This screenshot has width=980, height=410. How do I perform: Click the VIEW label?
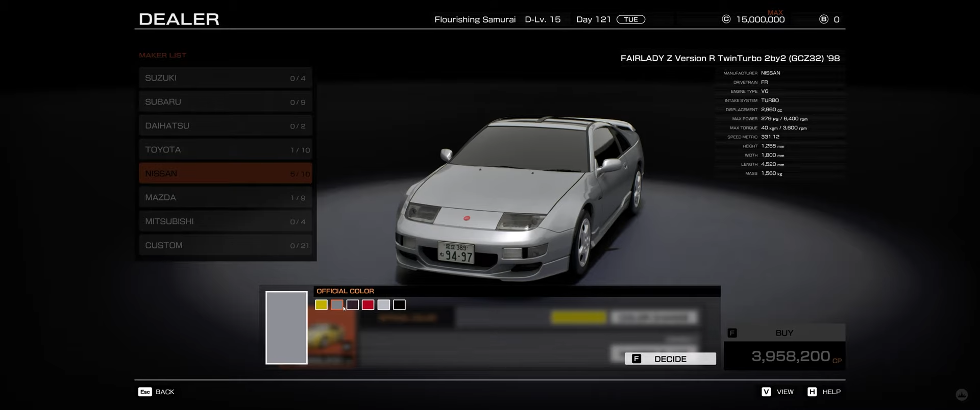click(785, 392)
